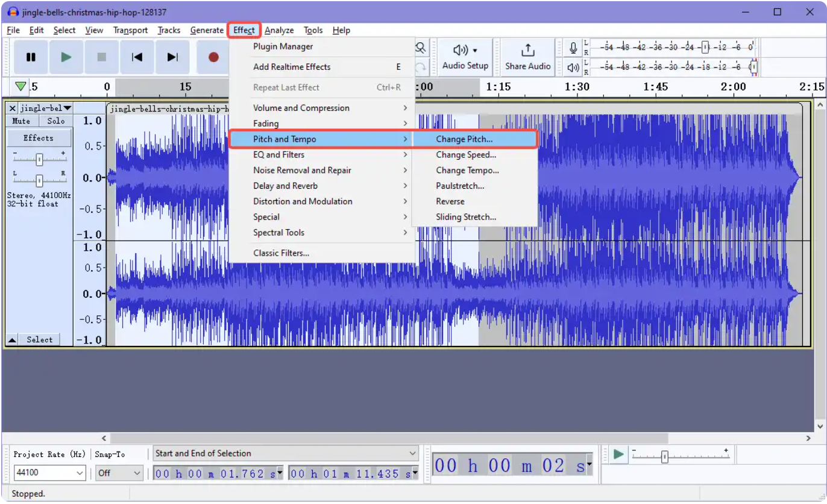Select Reverse in the submenu

[x=475, y=202]
